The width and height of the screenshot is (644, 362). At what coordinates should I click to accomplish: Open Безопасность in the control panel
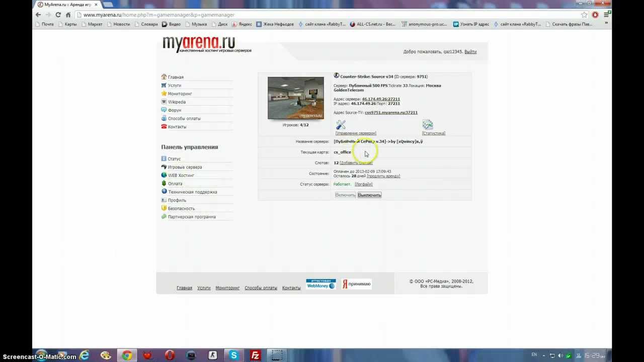pyautogui.click(x=181, y=209)
